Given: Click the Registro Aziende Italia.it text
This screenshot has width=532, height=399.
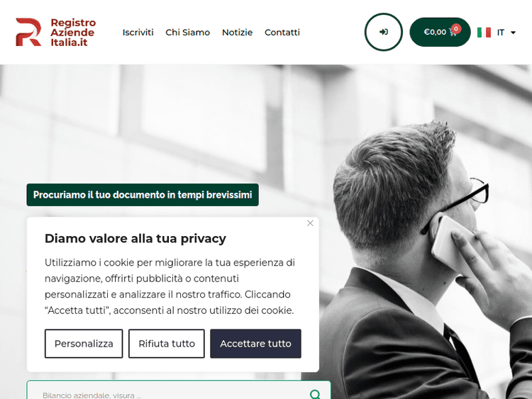Looking at the screenshot, I should (73, 32).
